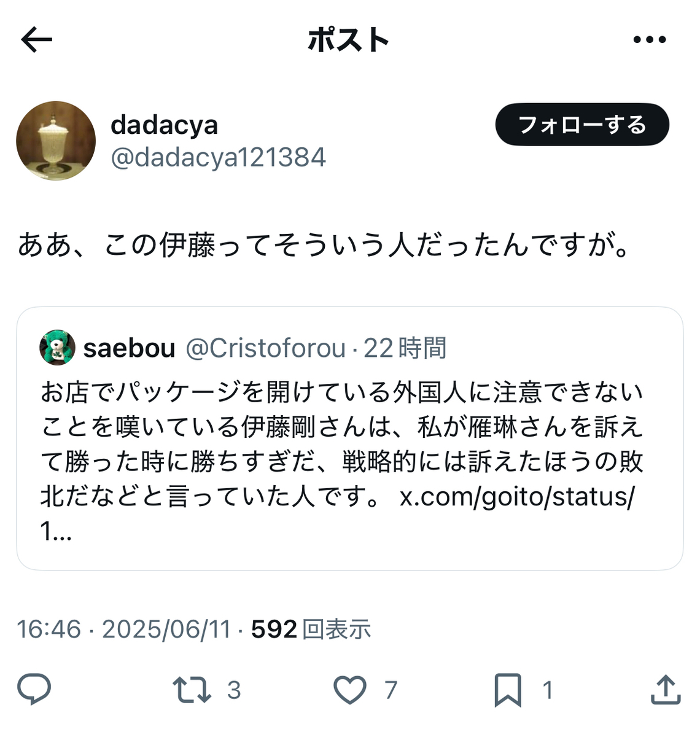
Task: Follow dadacya with the フォローする button
Action: [x=582, y=125]
